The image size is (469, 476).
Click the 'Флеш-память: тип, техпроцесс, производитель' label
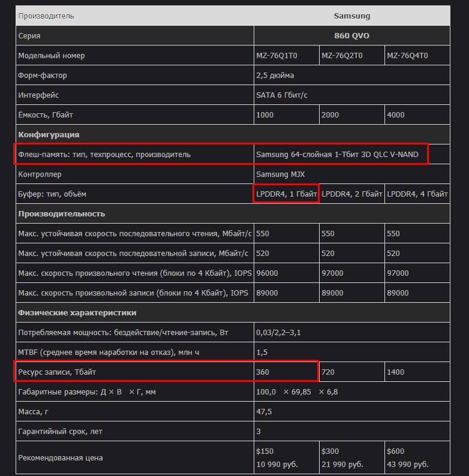tap(104, 155)
